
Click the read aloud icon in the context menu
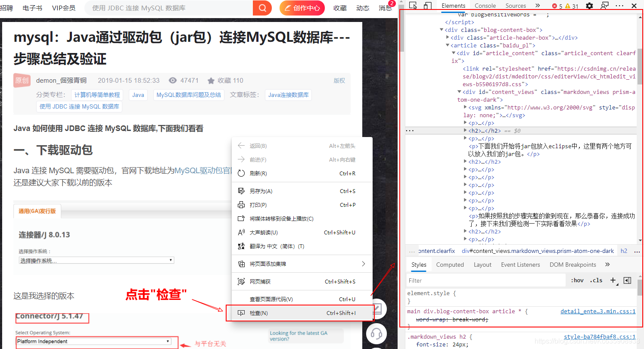(x=241, y=232)
